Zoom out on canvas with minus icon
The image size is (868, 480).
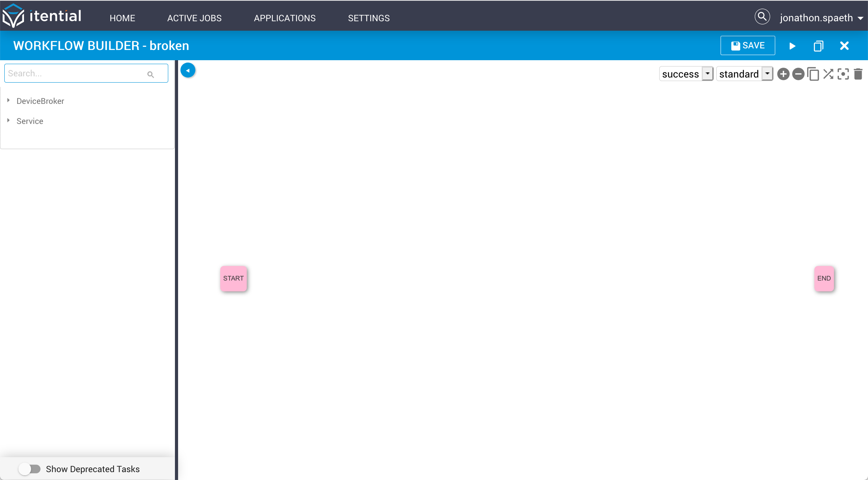[798, 74]
